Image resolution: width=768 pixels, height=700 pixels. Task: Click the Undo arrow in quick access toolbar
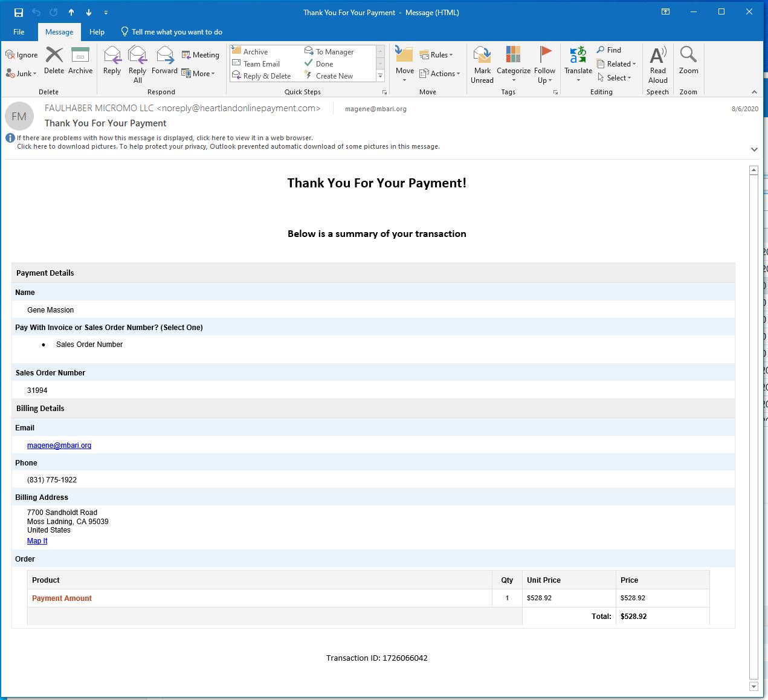36,12
